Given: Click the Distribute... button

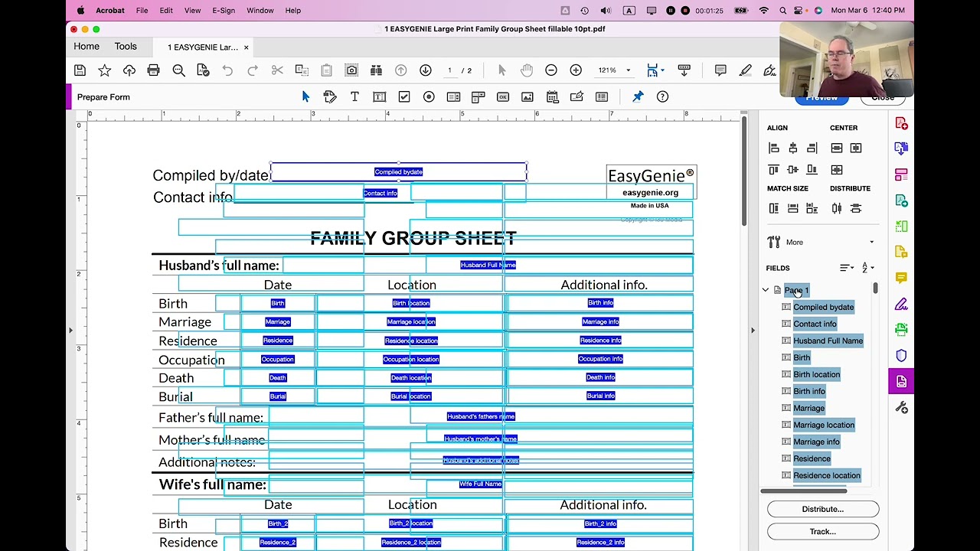Looking at the screenshot, I should click(823, 509).
